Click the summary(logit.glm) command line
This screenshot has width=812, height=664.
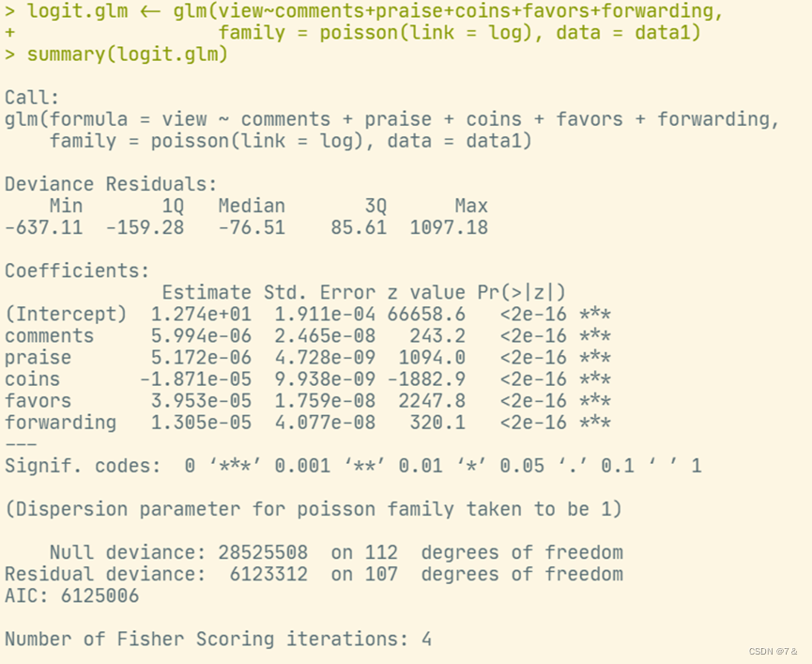127,54
